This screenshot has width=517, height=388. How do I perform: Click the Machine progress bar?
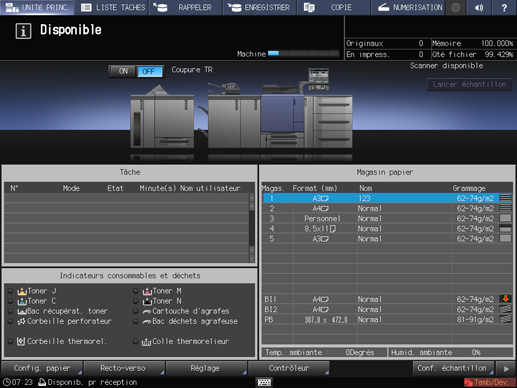[x=304, y=54]
